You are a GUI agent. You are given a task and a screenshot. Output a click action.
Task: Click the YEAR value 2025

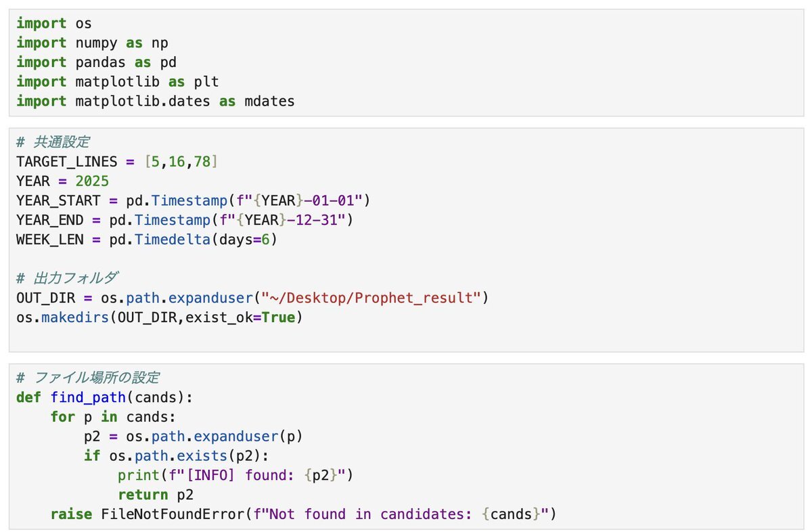click(93, 182)
